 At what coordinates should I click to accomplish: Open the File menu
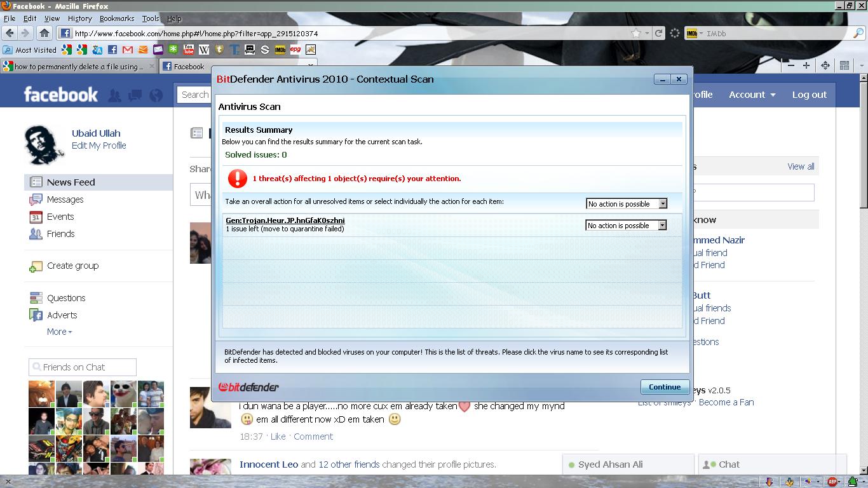coord(10,18)
